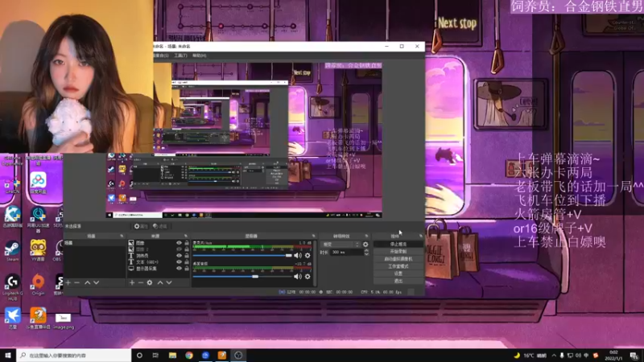Open microphone/Aux audio settings gear

coord(308,255)
